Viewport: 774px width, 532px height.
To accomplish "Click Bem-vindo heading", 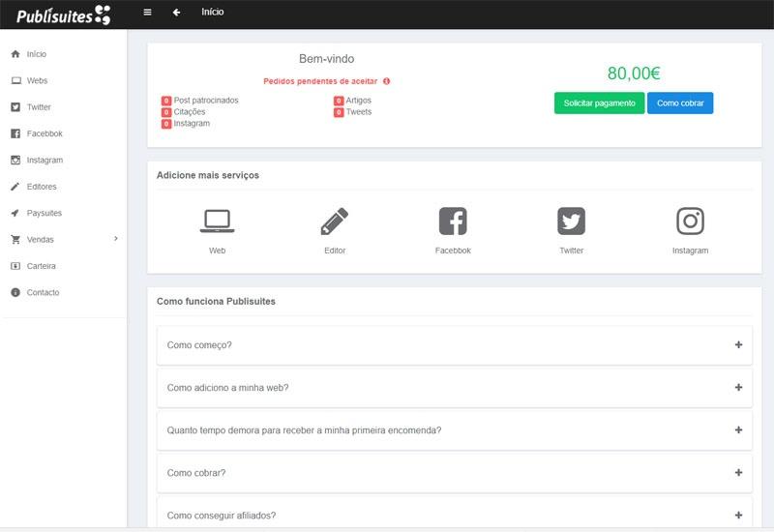I will 326,59.
